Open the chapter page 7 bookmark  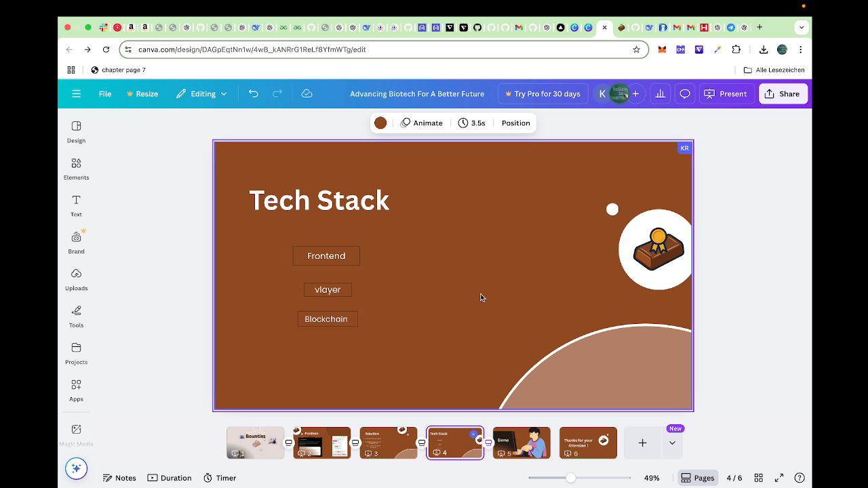pos(118,70)
